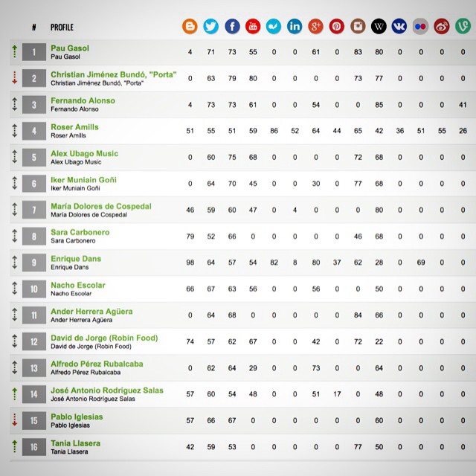This screenshot has height=476, width=476.
Task: Select the Wikipedia W icon
Action: pyautogui.click(x=379, y=27)
